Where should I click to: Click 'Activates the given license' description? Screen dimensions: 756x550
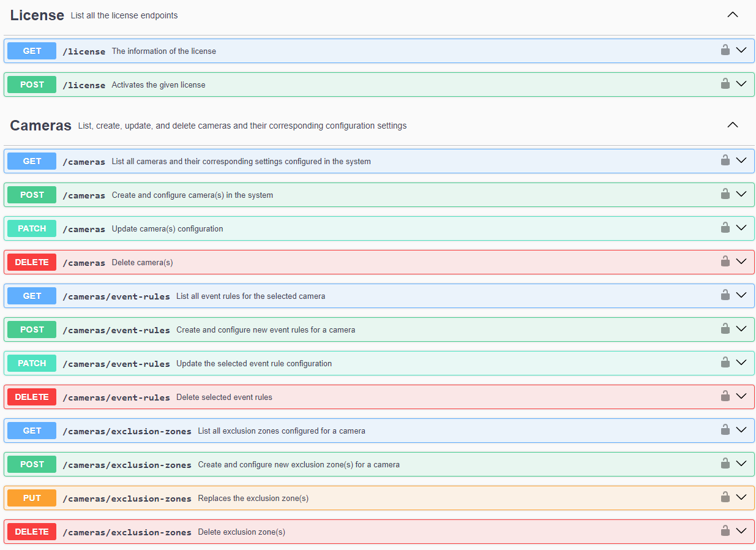159,85
